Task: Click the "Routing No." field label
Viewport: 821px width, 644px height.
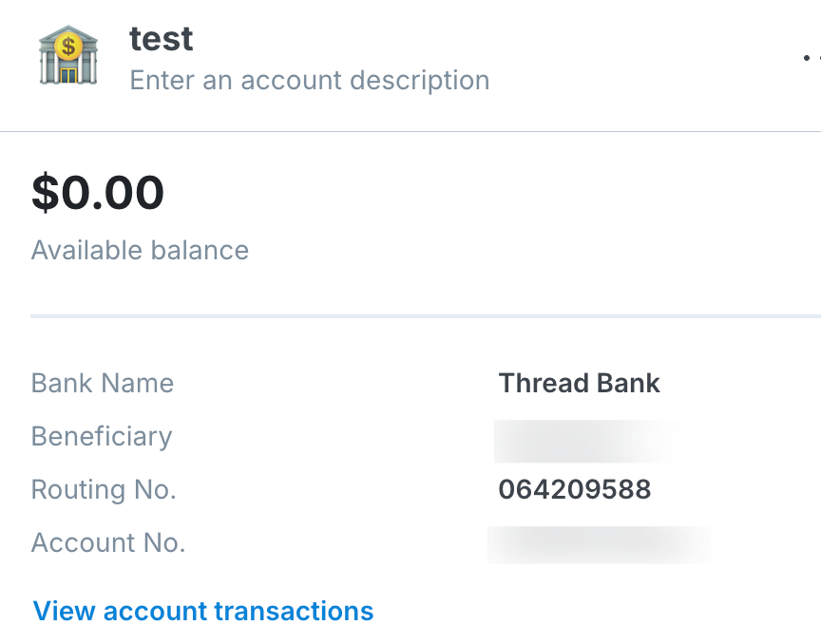Action: point(104,490)
